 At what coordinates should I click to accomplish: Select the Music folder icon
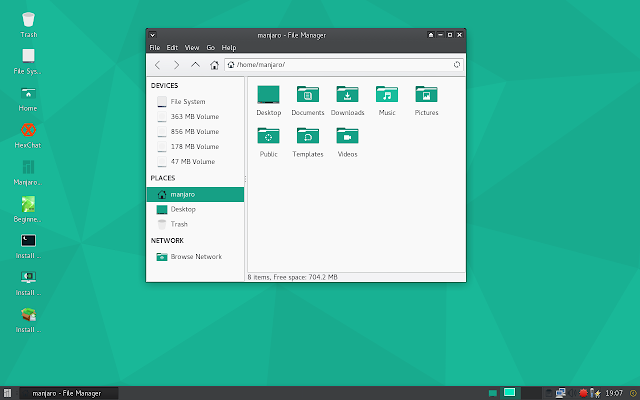[387, 94]
